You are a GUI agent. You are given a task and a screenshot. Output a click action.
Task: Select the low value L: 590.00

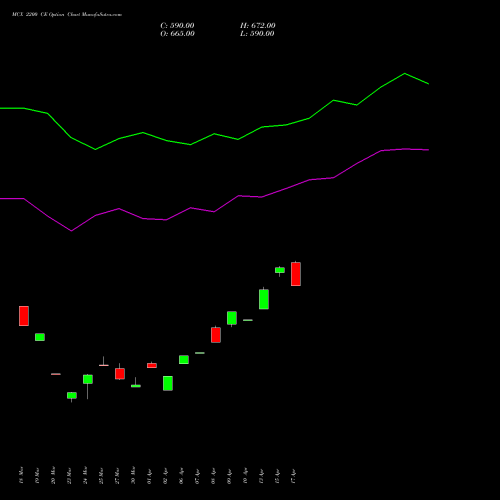(257, 34)
